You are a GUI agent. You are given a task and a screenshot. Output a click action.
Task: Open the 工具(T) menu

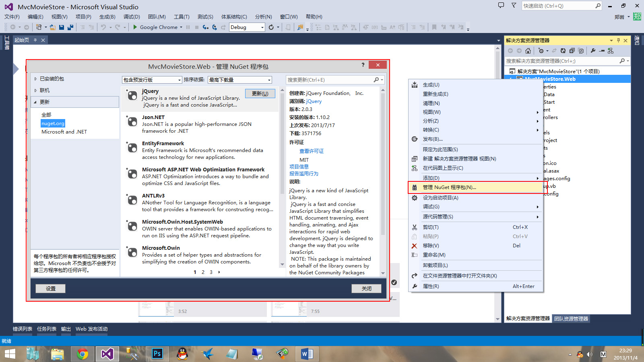[x=182, y=16]
